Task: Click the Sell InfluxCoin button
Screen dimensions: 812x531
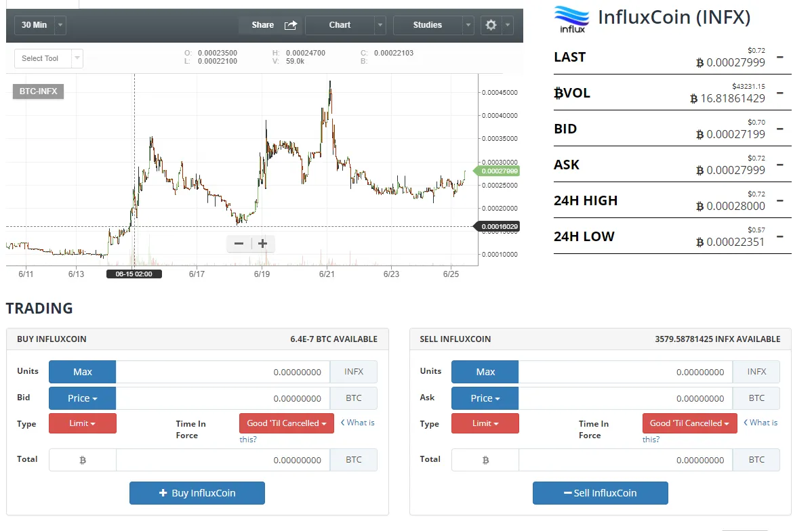Action: (x=601, y=492)
